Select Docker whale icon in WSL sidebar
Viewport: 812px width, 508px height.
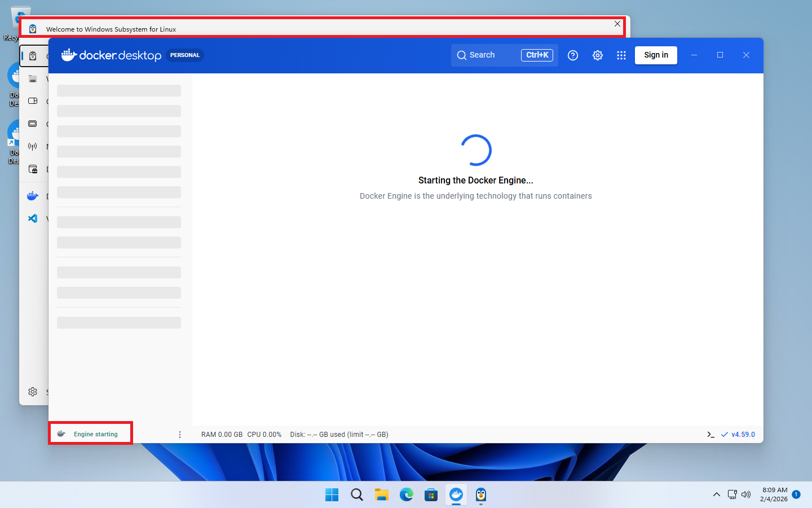[x=33, y=196]
